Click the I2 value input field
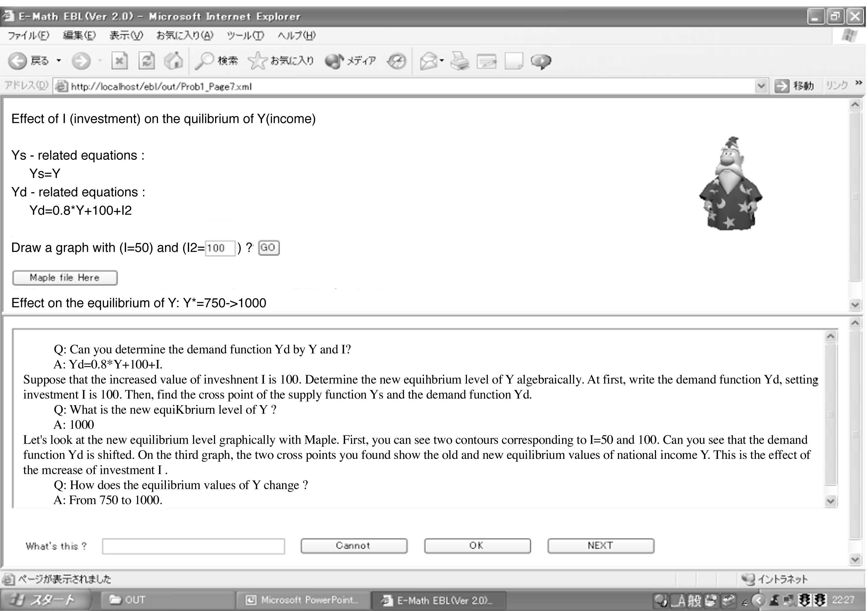Viewport: 868px width, 611px height. pos(220,248)
